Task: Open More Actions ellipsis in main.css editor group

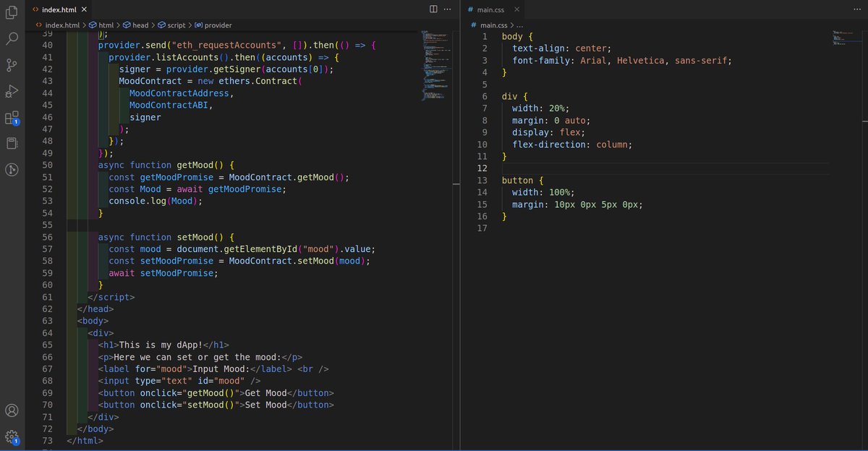Action: [x=859, y=9]
